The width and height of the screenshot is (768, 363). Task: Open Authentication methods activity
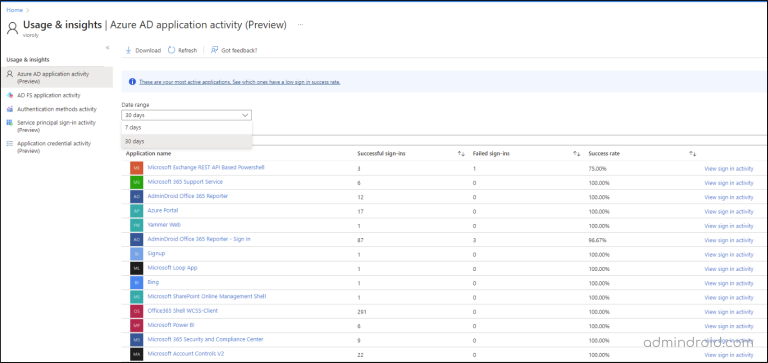coord(57,109)
